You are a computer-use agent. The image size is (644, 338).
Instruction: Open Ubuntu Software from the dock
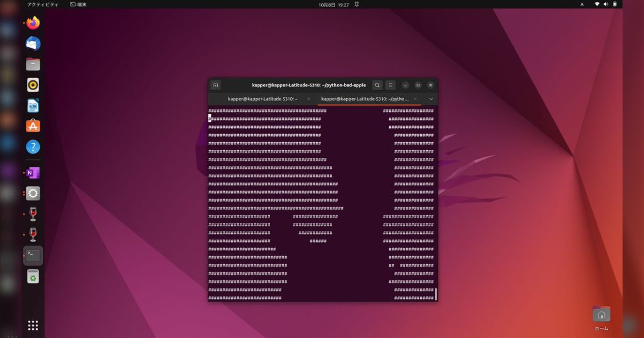32,126
